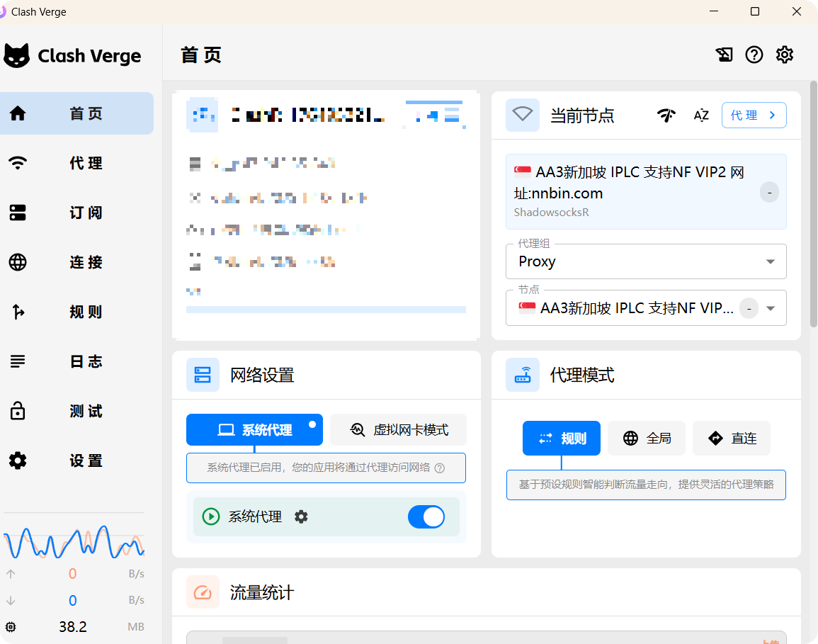The height and width of the screenshot is (644, 818).
Task: Open system proxy gear settings icon
Action: coord(301,517)
